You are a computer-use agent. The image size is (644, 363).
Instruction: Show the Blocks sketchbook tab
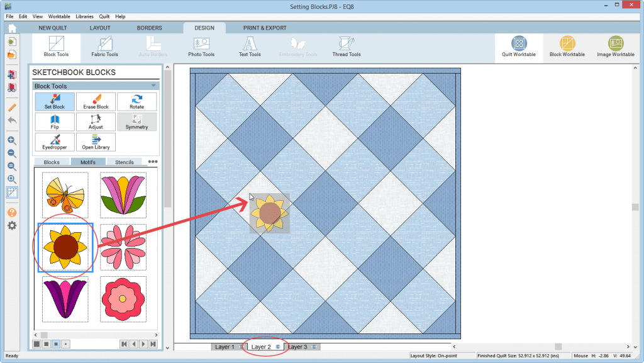[x=52, y=162]
